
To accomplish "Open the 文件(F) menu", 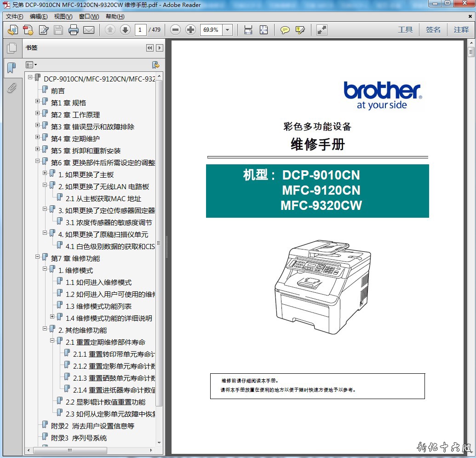I will pos(14,17).
